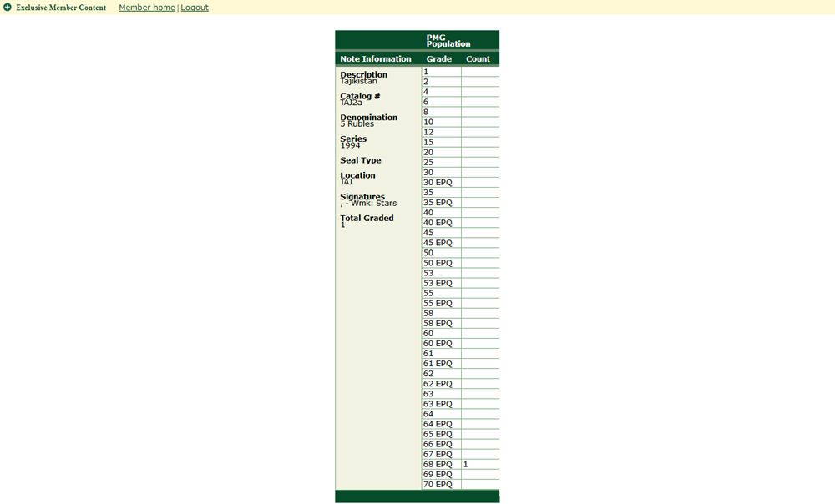
Task: Click the Grade column header
Action: click(438, 59)
